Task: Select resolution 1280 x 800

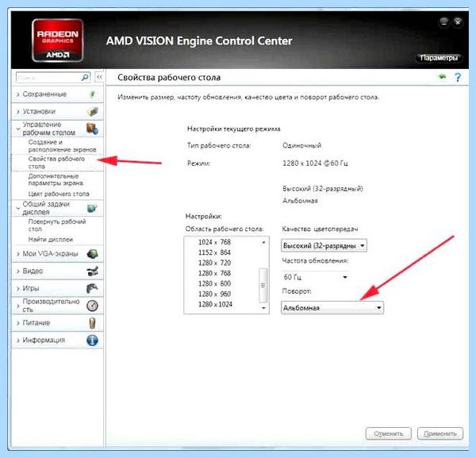Action: (x=214, y=283)
